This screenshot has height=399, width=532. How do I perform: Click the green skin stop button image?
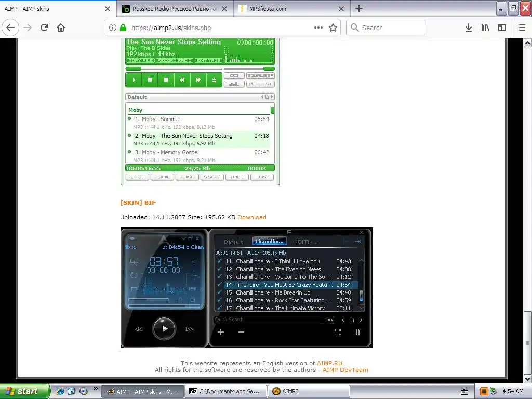pos(166,80)
